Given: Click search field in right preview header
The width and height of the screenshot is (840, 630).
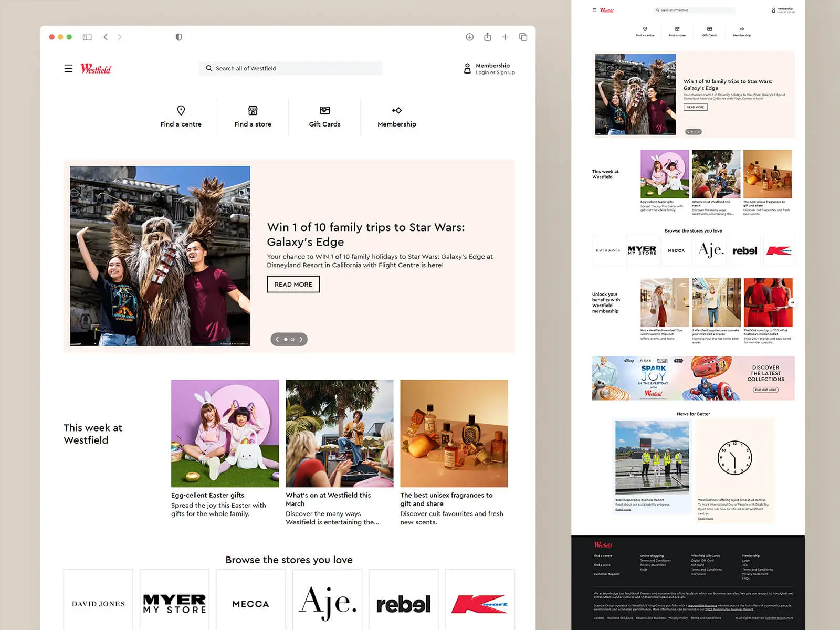Looking at the screenshot, I should pos(694,10).
